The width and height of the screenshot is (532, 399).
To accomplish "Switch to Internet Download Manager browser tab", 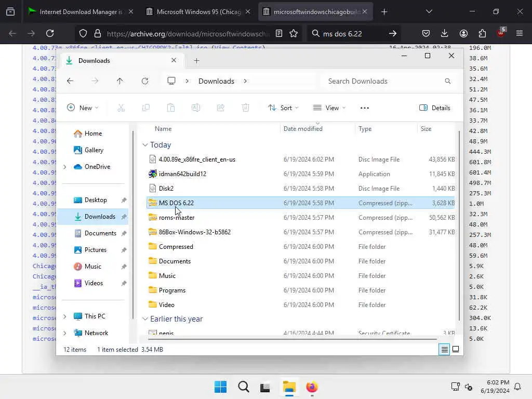I will (x=80, y=11).
